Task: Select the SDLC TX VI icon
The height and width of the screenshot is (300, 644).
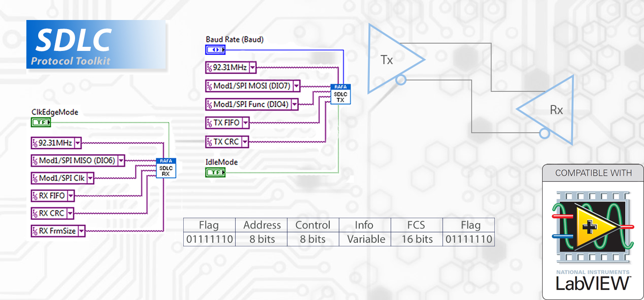Action: pos(340,94)
